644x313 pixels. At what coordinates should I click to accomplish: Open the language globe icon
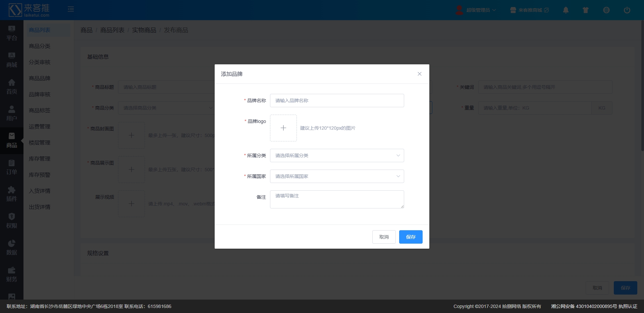[606, 10]
